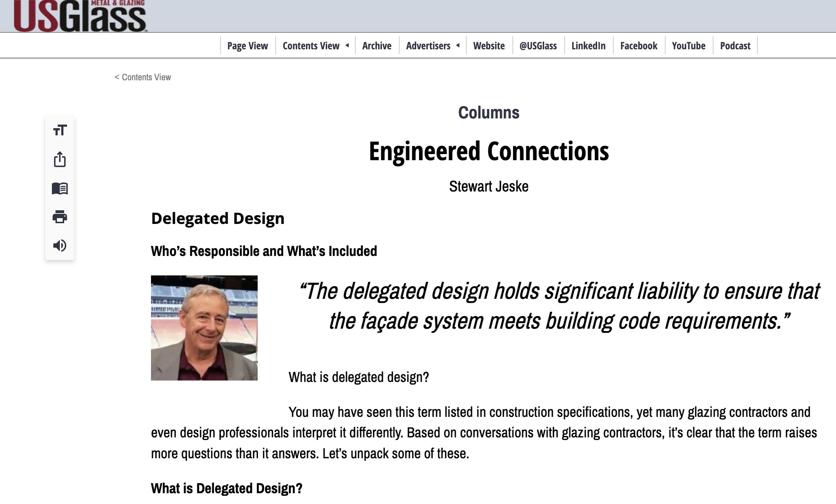The image size is (836, 504).
Task: Click the Engineered Connections heading
Action: tap(489, 151)
